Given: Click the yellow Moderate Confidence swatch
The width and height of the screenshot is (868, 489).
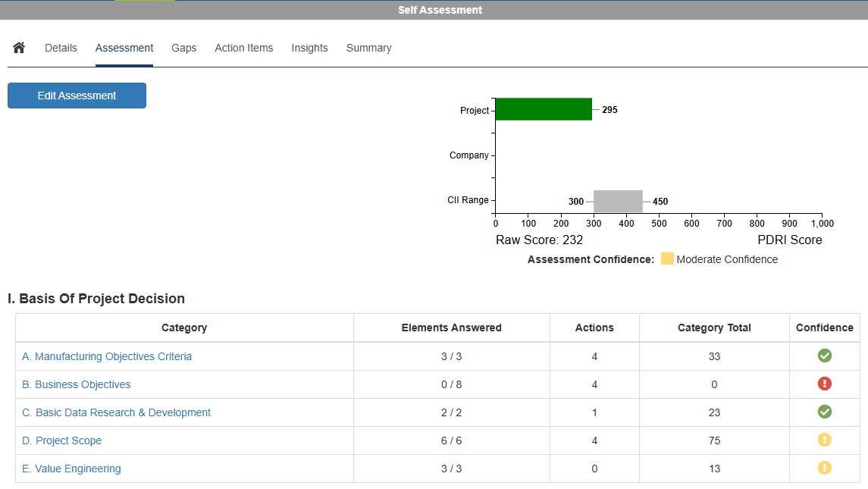Looking at the screenshot, I should [667, 259].
